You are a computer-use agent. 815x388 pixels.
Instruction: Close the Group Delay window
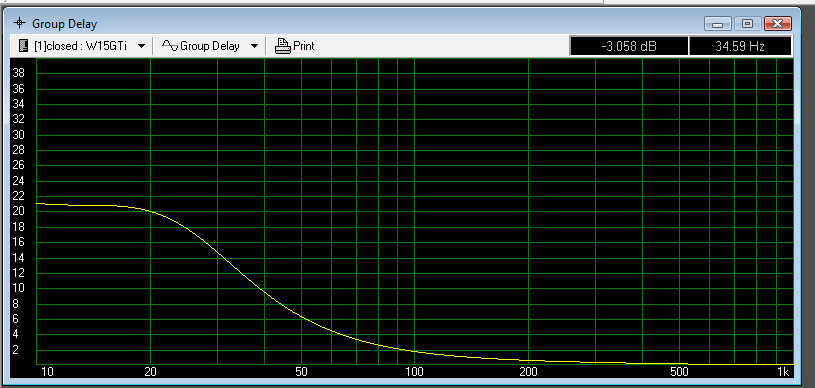[x=778, y=23]
